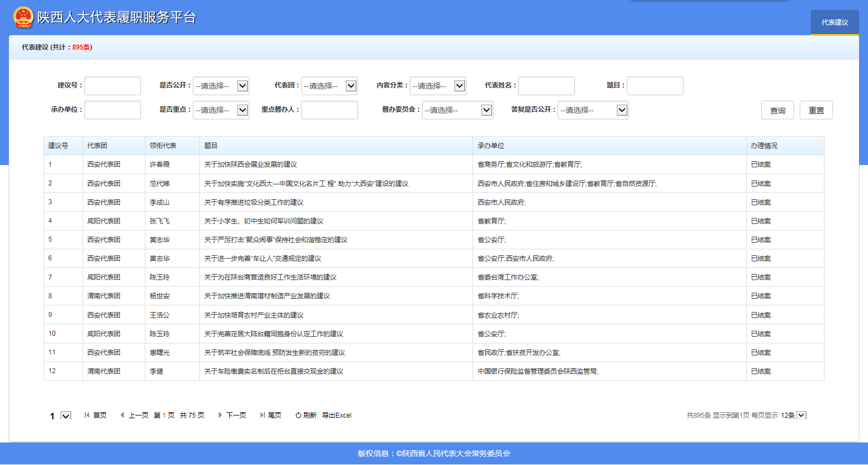Click 导出Excel to export data
The height and width of the screenshot is (465, 868).
[x=337, y=415]
